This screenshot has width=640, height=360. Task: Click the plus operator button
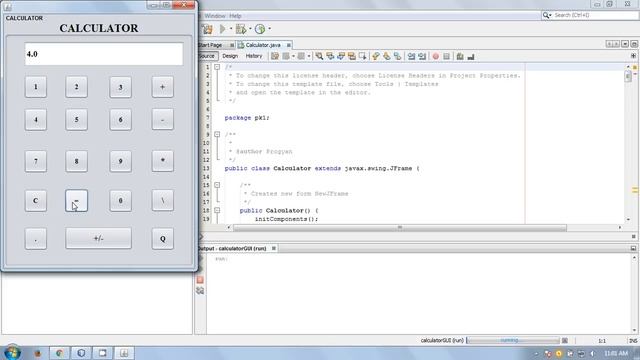pos(162,87)
